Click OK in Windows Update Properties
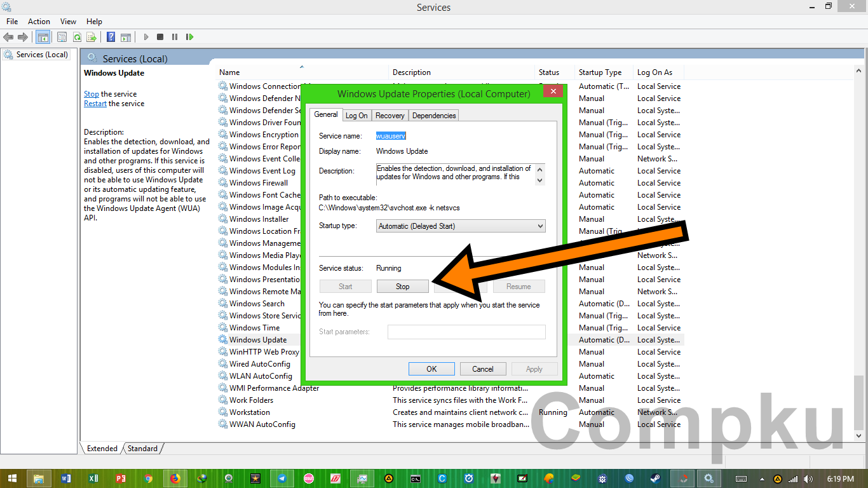The width and height of the screenshot is (868, 488). pyautogui.click(x=431, y=369)
